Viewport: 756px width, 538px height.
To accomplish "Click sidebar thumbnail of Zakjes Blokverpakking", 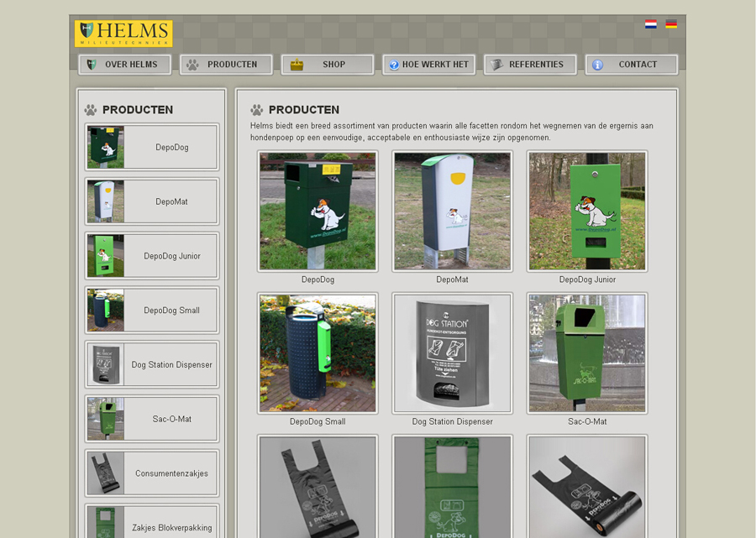I will pyautogui.click(x=106, y=523).
